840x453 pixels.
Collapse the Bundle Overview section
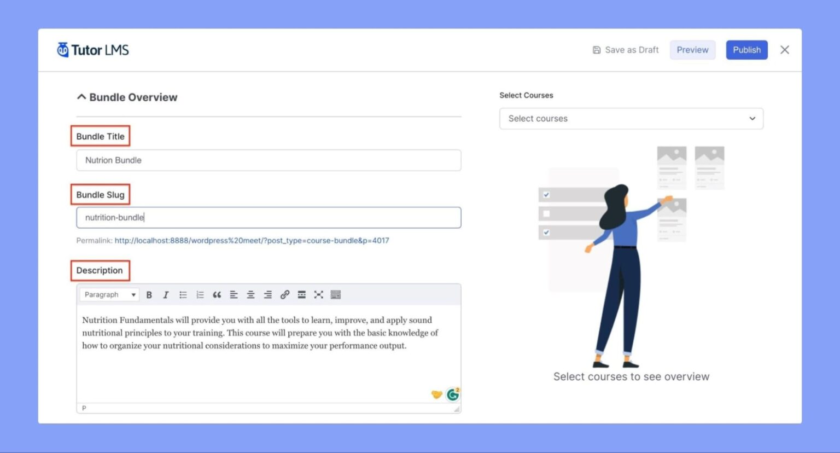[x=81, y=98]
